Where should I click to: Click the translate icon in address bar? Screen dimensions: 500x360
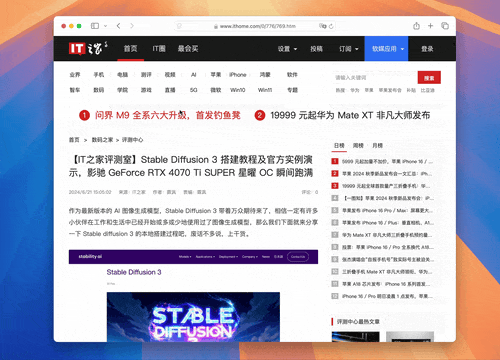point(322,26)
